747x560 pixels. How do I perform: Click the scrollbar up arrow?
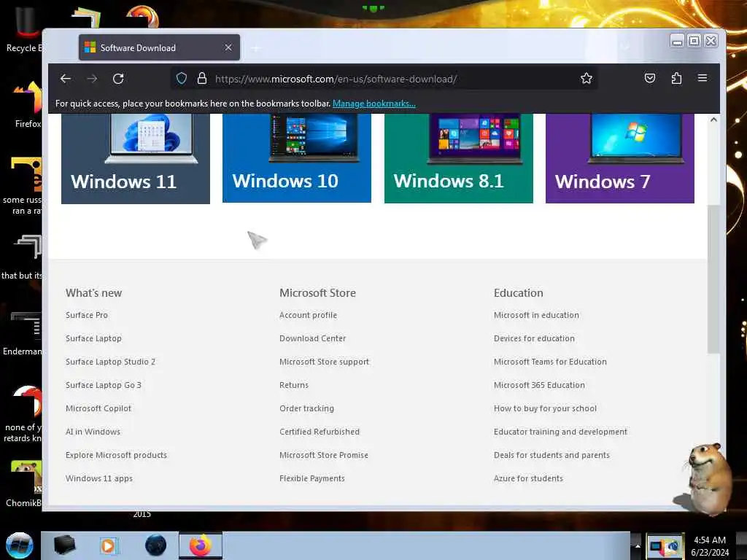pos(713,120)
